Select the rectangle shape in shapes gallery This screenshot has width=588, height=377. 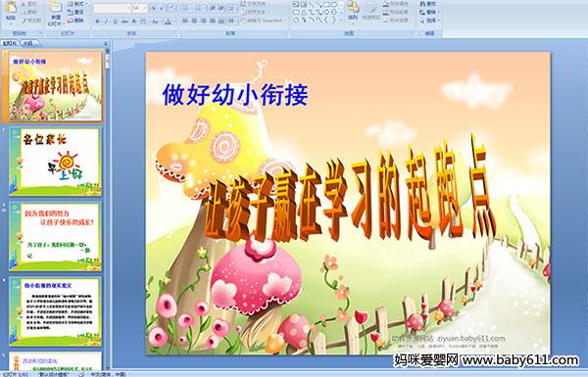[x=326, y=4]
